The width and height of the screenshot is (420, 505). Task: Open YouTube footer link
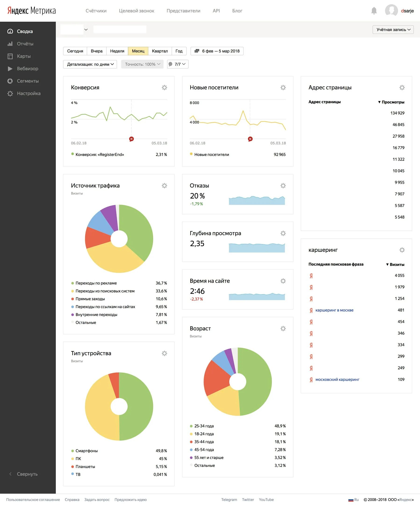(x=266, y=500)
